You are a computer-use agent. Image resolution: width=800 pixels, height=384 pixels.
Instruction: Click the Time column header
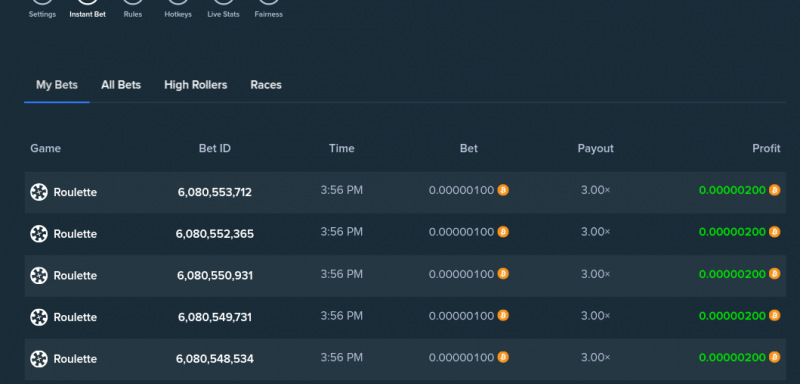pyautogui.click(x=341, y=148)
